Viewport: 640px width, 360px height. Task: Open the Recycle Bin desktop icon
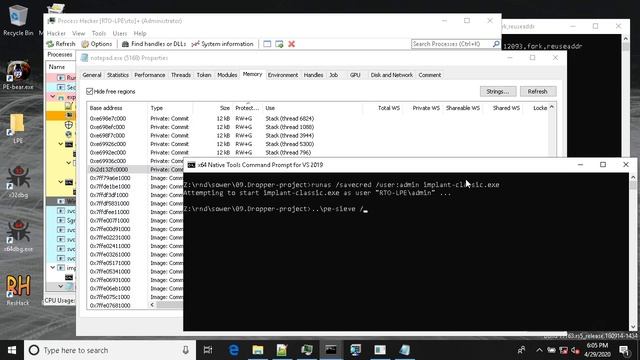[18, 21]
